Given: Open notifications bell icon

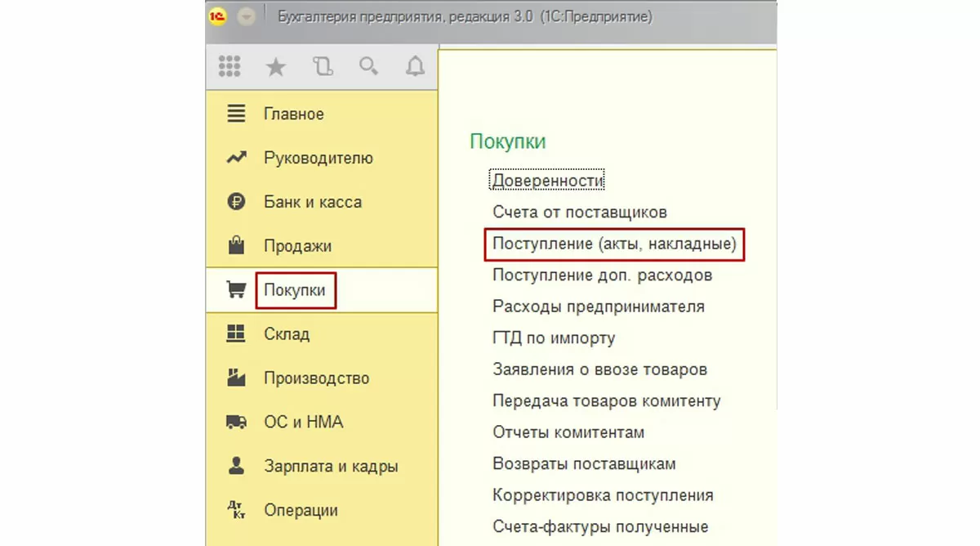Looking at the screenshot, I should coord(416,67).
